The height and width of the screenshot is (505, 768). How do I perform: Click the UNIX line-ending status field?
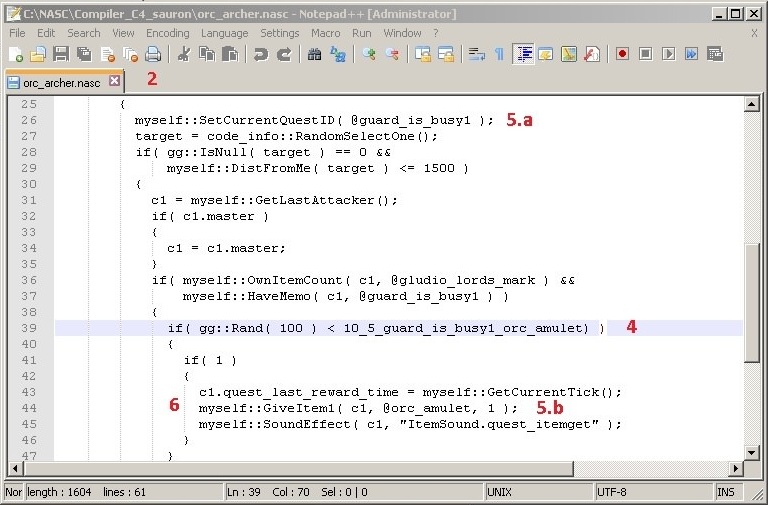[x=540, y=492]
